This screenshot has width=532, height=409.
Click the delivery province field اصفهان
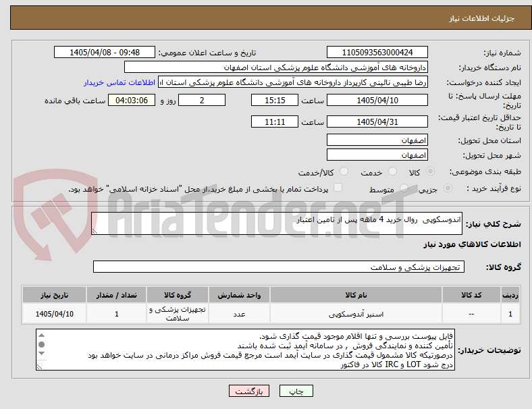[x=377, y=140]
